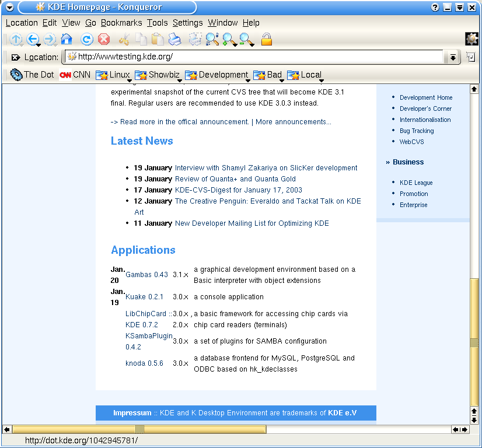This screenshot has width=482, height=448.
Task: Zoom out with the magnifier minus icon
Action: pyautogui.click(x=246, y=39)
